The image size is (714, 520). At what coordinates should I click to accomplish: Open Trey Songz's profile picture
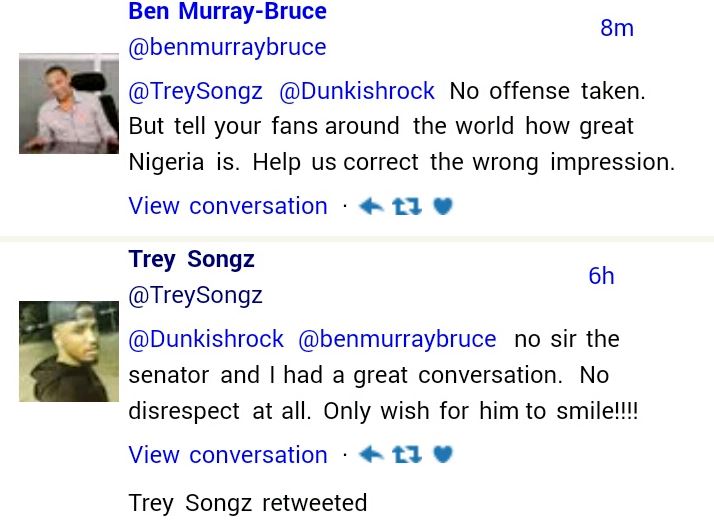pyautogui.click(x=69, y=351)
